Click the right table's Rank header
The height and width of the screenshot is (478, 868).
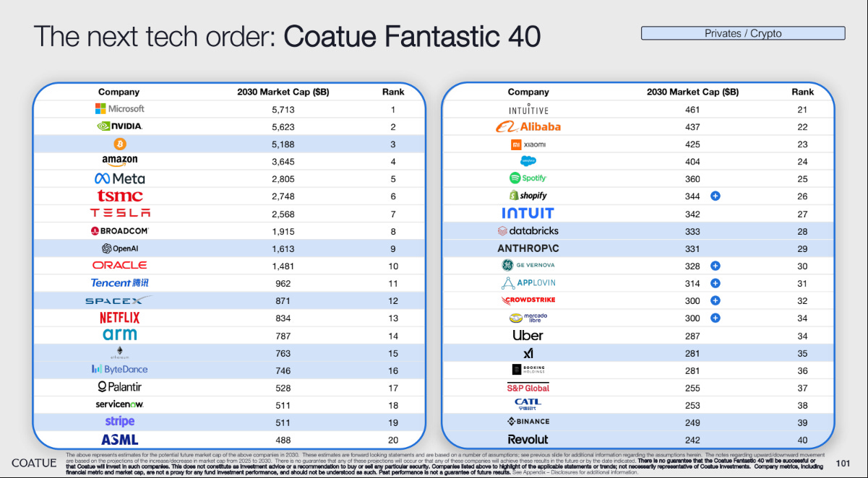[x=802, y=92]
